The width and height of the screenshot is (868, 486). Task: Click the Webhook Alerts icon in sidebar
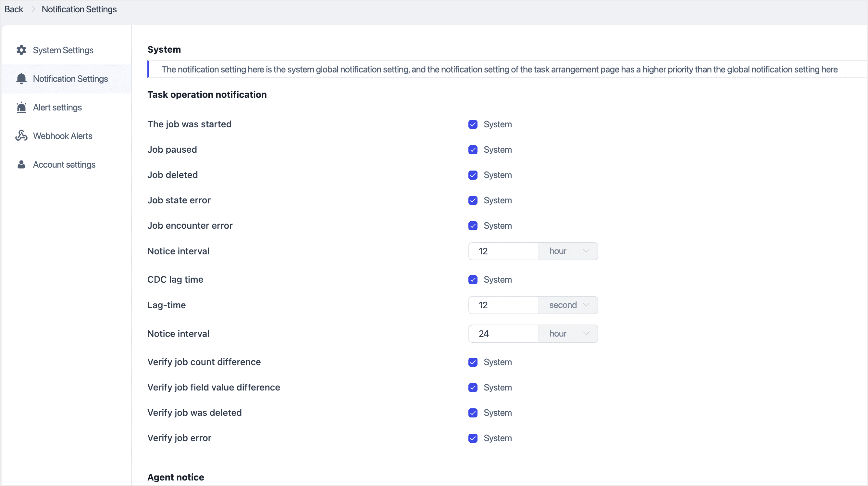click(21, 135)
